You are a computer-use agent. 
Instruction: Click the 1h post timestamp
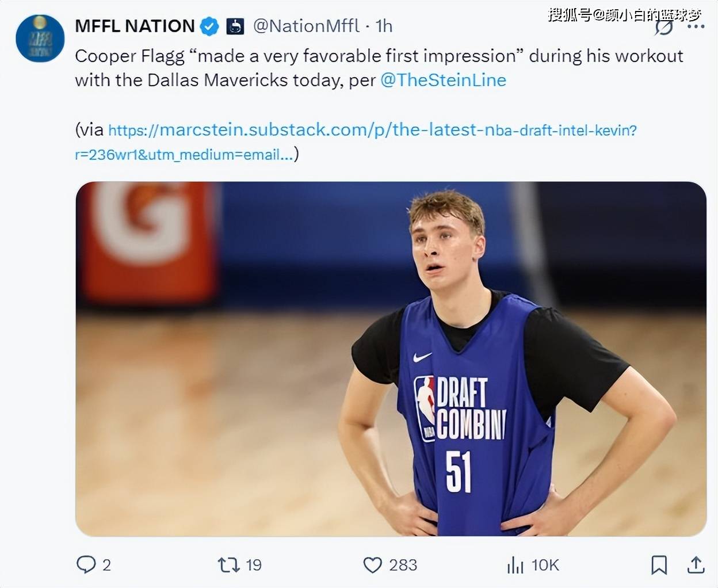[384, 26]
